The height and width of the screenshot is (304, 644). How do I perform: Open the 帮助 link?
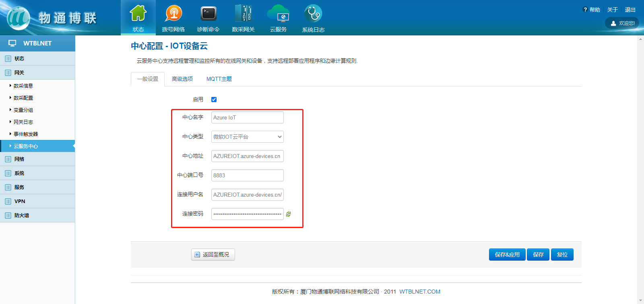point(592,10)
